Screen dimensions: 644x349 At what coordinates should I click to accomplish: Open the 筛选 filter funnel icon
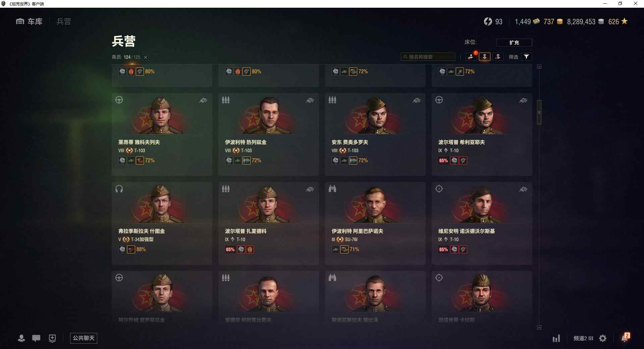(526, 57)
